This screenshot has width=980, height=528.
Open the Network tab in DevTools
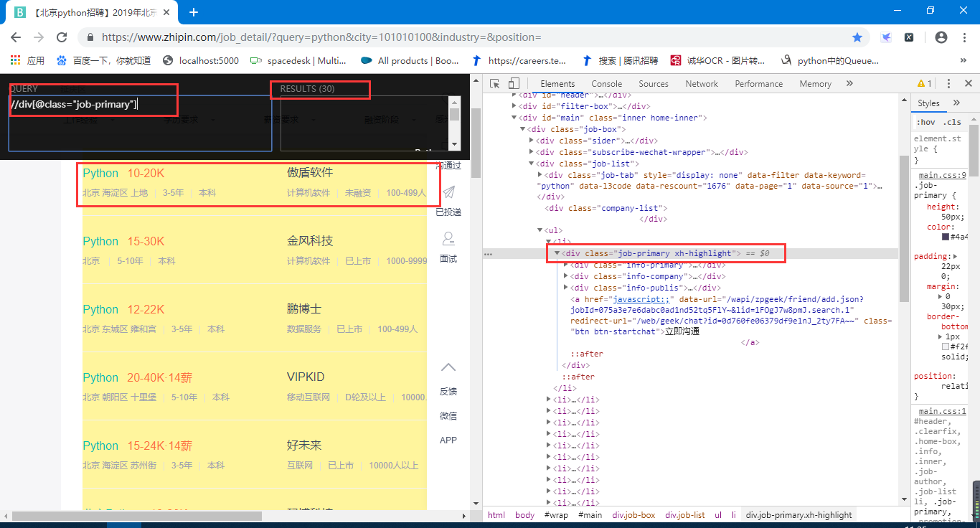[x=701, y=83]
